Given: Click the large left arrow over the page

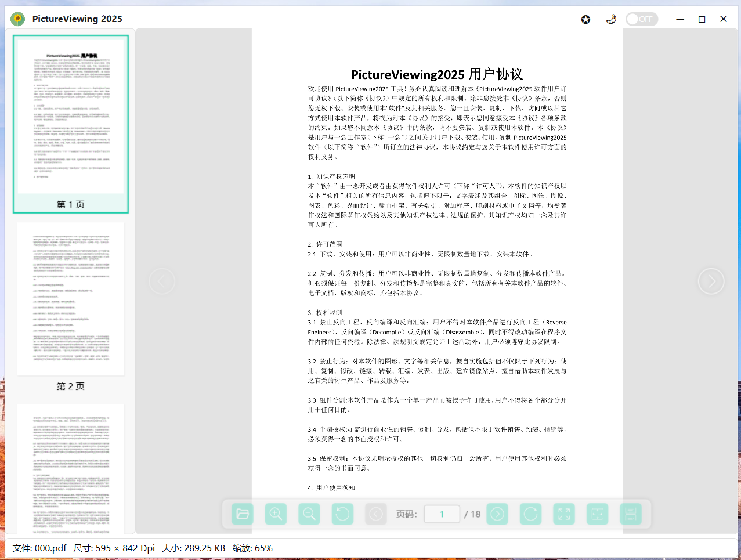Looking at the screenshot, I should pos(162,281).
